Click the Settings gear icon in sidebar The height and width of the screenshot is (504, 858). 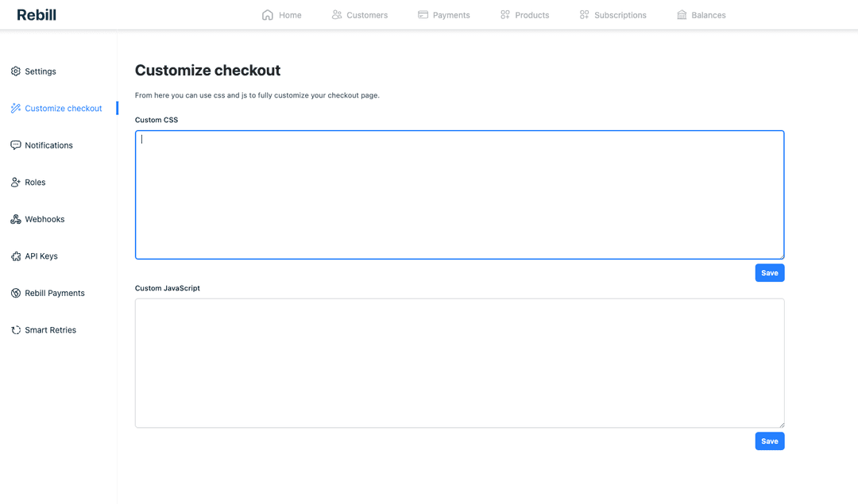tap(15, 71)
